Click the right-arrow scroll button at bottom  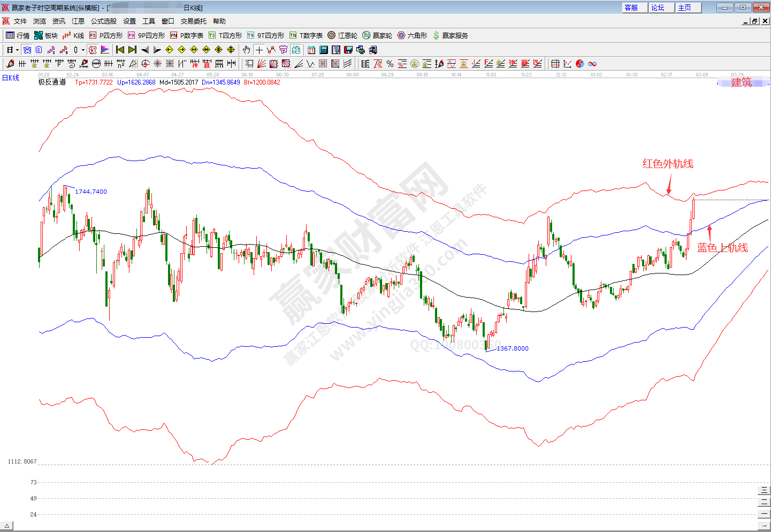764,526
